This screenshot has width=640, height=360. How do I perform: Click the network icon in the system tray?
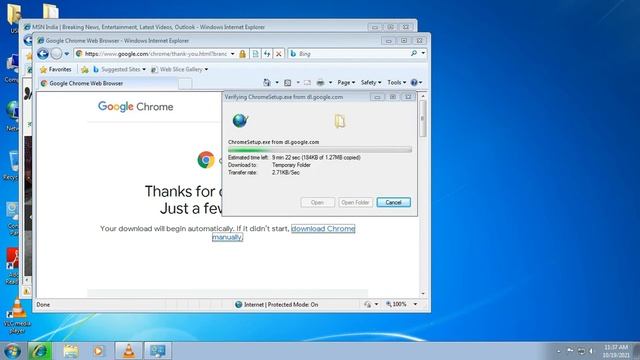tap(580, 351)
